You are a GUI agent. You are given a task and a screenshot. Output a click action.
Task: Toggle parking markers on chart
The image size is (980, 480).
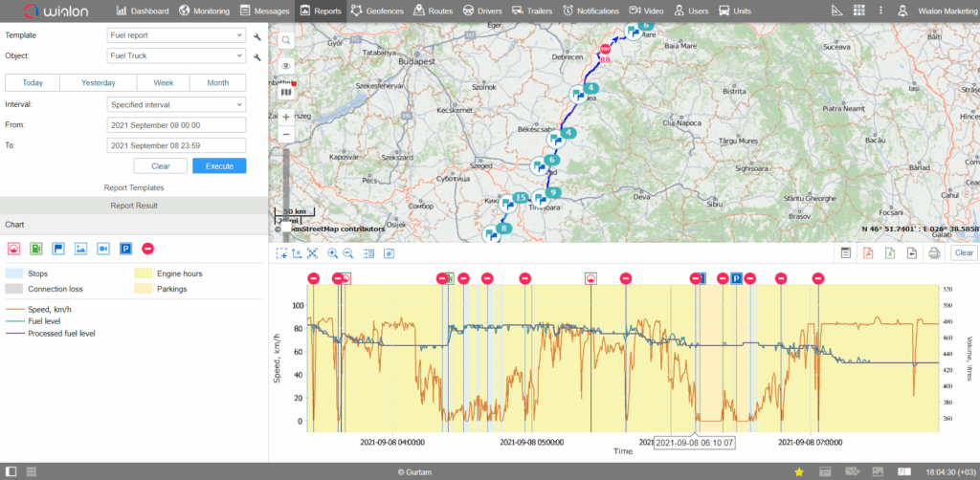coord(125,249)
